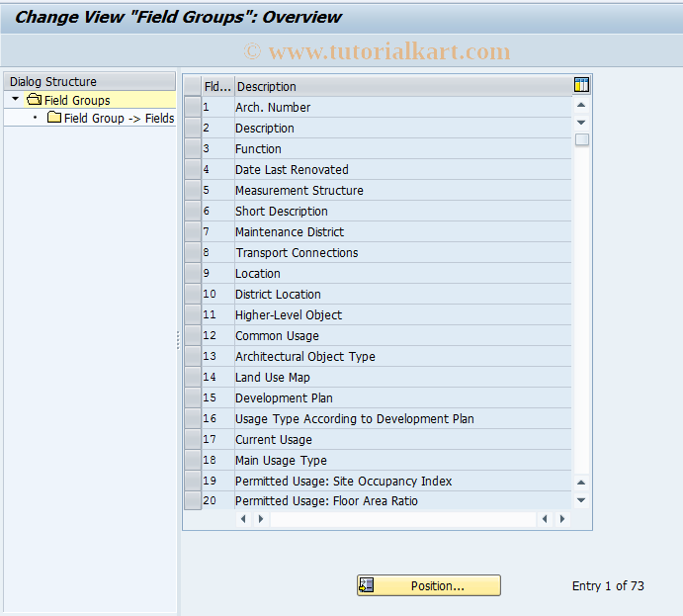Select the row marker for Main Usage Type
The width and height of the screenshot is (683, 616).
pos(193,460)
